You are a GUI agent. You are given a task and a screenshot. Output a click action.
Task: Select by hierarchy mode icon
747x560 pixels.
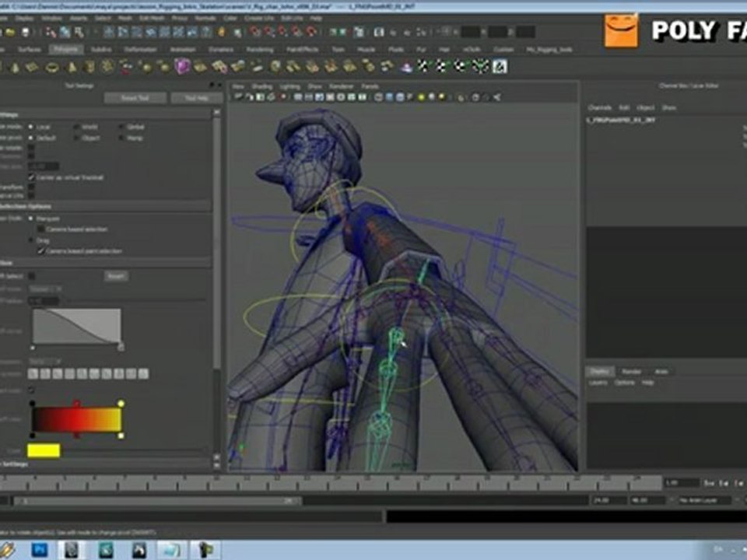tap(51, 33)
